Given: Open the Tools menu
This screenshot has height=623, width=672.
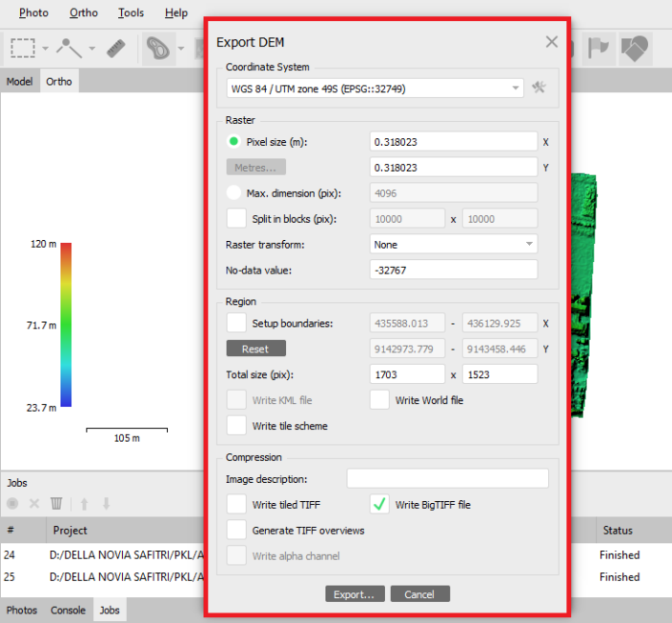Looking at the screenshot, I should [131, 12].
